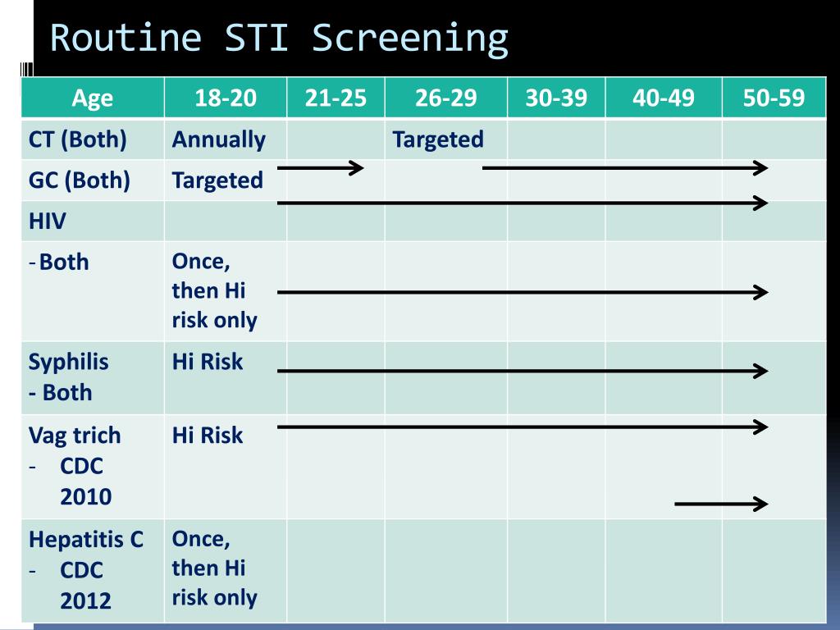Click the Routine STI Screening title
The width and height of the screenshot is (840, 630).
[x=279, y=39]
